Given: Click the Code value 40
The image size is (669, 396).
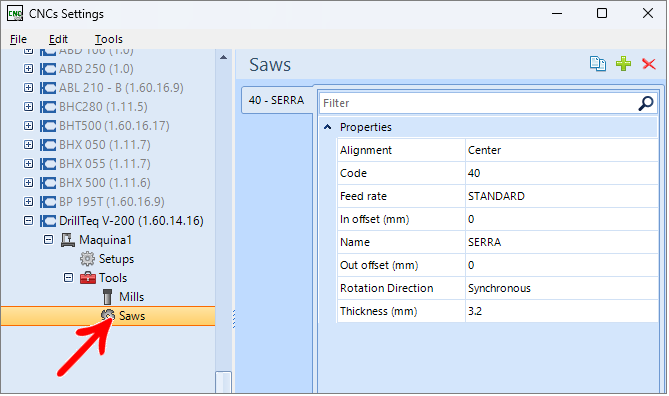Looking at the screenshot, I should click(474, 173).
